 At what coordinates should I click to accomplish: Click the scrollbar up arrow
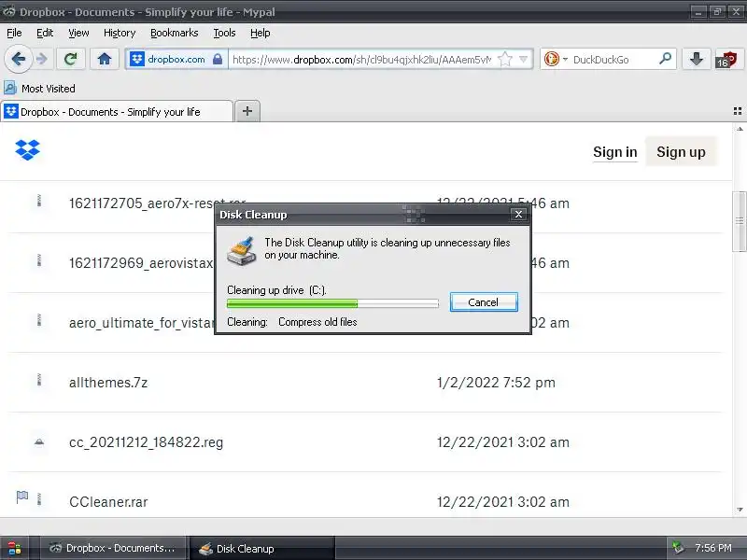(740, 129)
